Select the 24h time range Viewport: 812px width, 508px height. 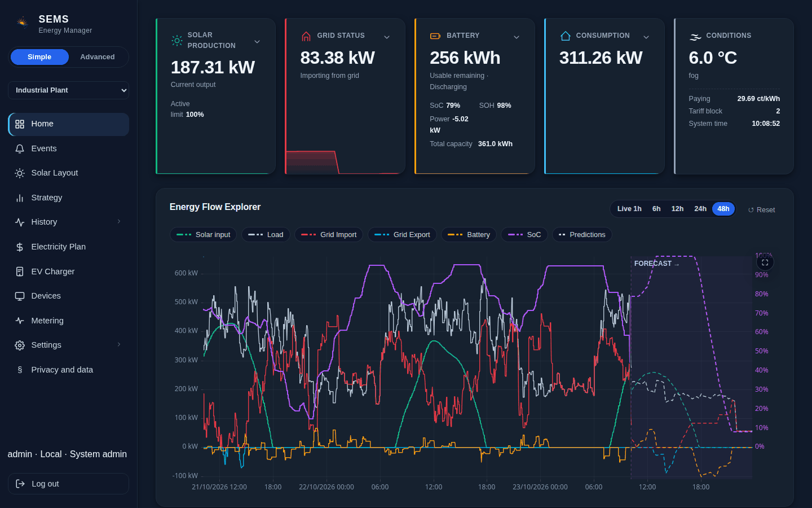click(700, 209)
